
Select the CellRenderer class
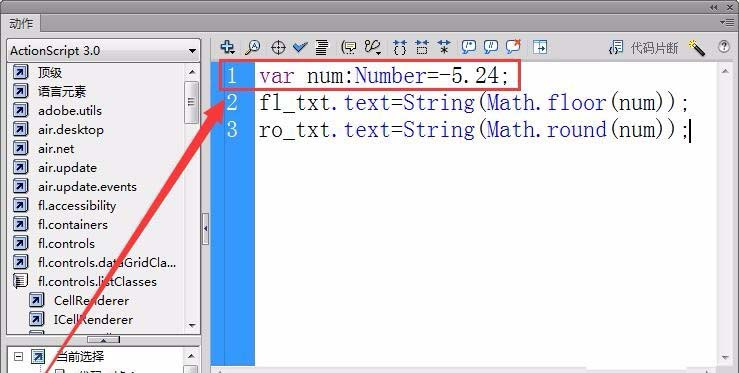91,300
